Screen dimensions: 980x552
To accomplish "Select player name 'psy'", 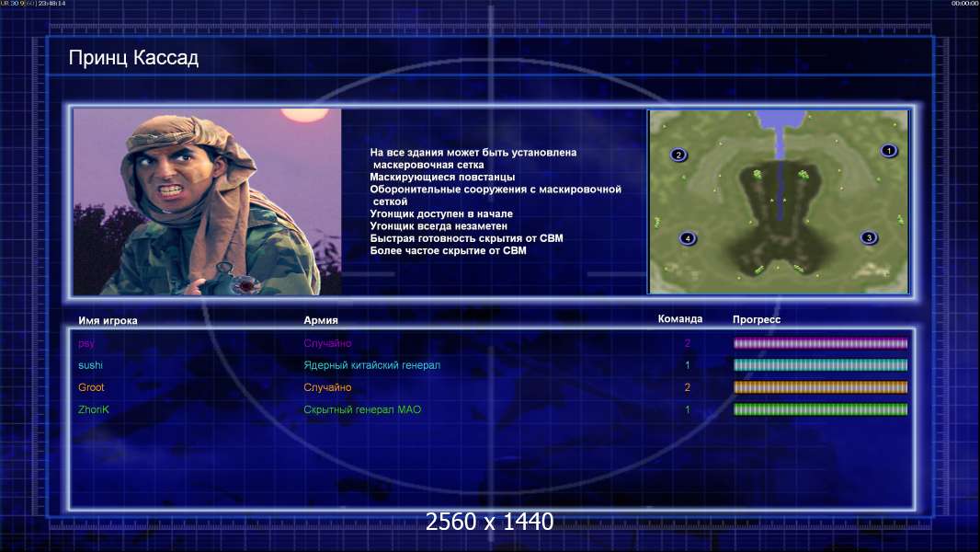I will pyautogui.click(x=86, y=343).
